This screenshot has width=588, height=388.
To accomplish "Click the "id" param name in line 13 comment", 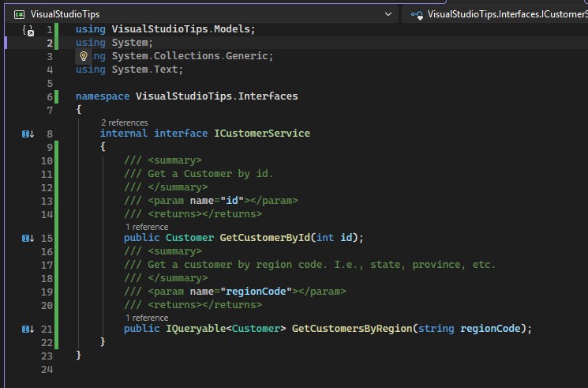I will 232,201.
